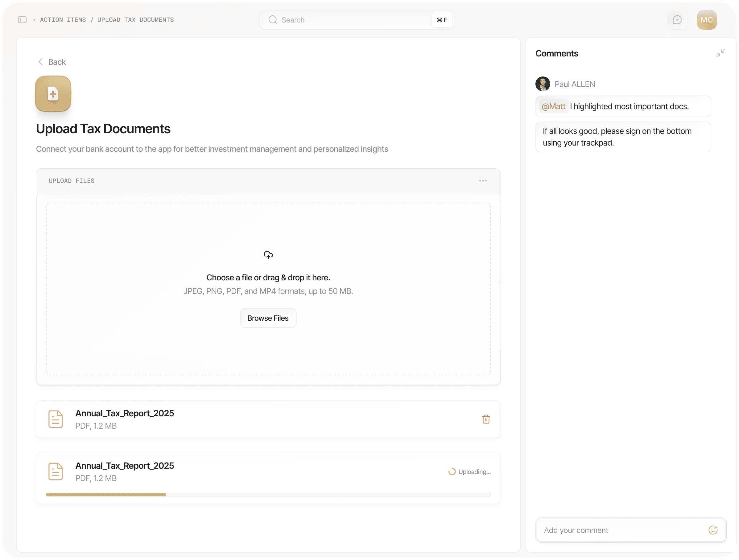
Task: Click the Paul ALLEN name
Action: point(575,84)
